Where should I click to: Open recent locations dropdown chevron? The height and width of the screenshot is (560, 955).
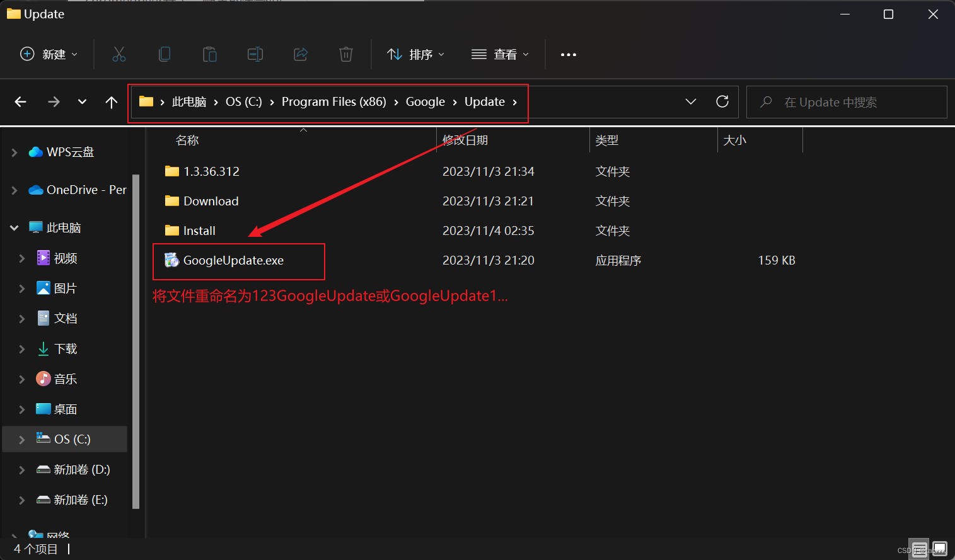(82, 101)
